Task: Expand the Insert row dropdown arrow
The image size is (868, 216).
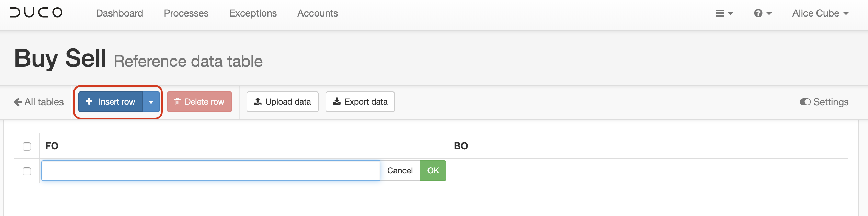Action: (x=151, y=102)
